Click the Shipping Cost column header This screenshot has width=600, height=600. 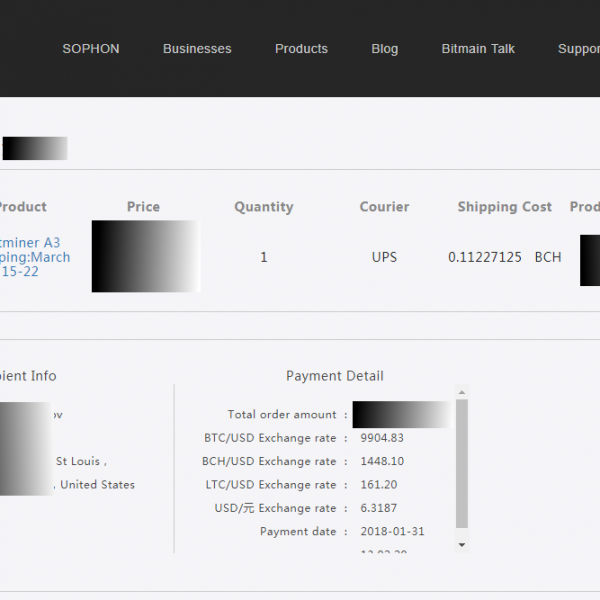[x=504, y=207]
